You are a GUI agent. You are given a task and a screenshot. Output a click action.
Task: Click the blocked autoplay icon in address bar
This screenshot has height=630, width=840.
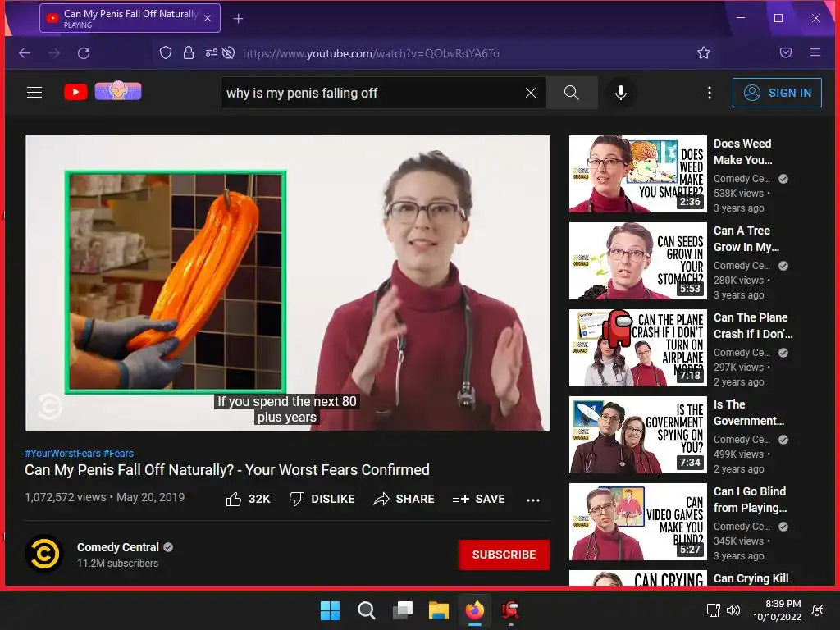coord(228,52)
